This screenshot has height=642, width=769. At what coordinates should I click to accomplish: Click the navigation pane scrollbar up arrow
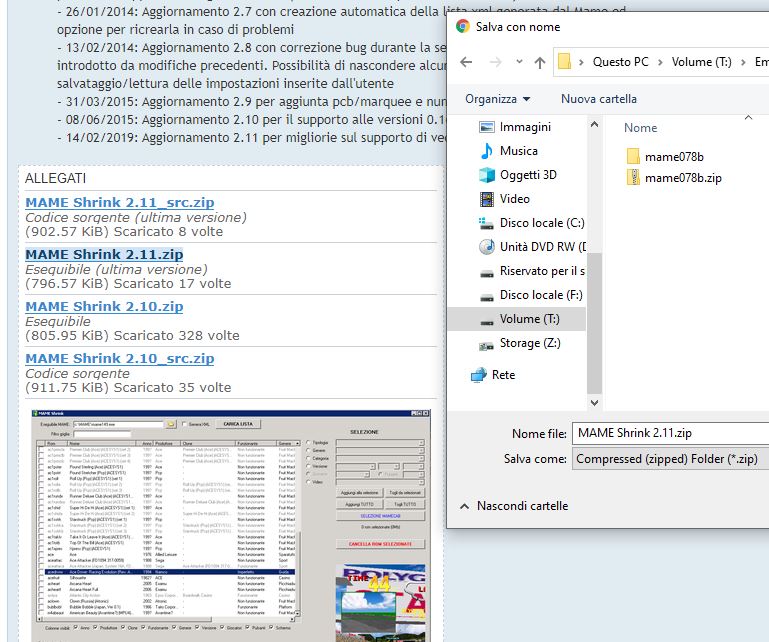[594, 125]
